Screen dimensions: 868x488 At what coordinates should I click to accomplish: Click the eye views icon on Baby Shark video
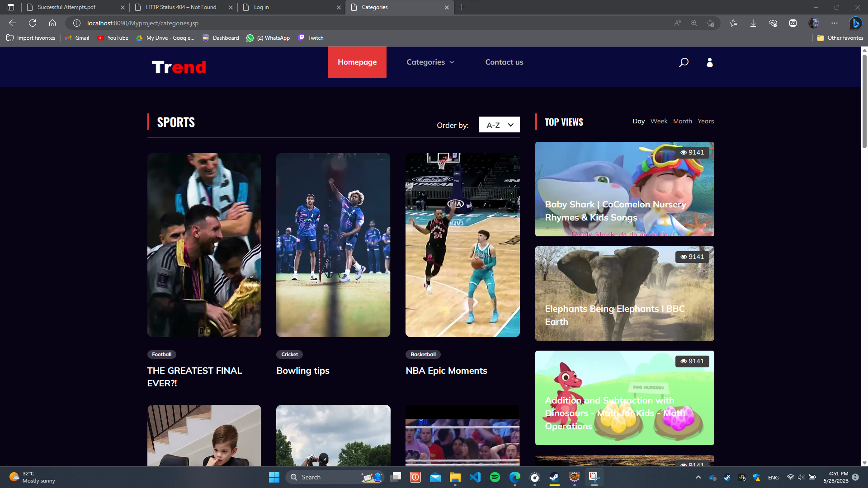pyautogui.click(x=684, y=152)
